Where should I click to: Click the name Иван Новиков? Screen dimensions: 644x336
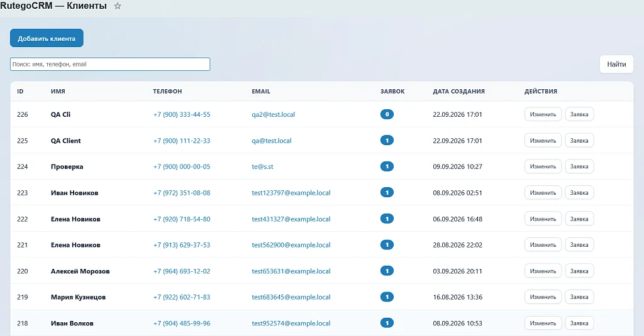click(74, 193)
